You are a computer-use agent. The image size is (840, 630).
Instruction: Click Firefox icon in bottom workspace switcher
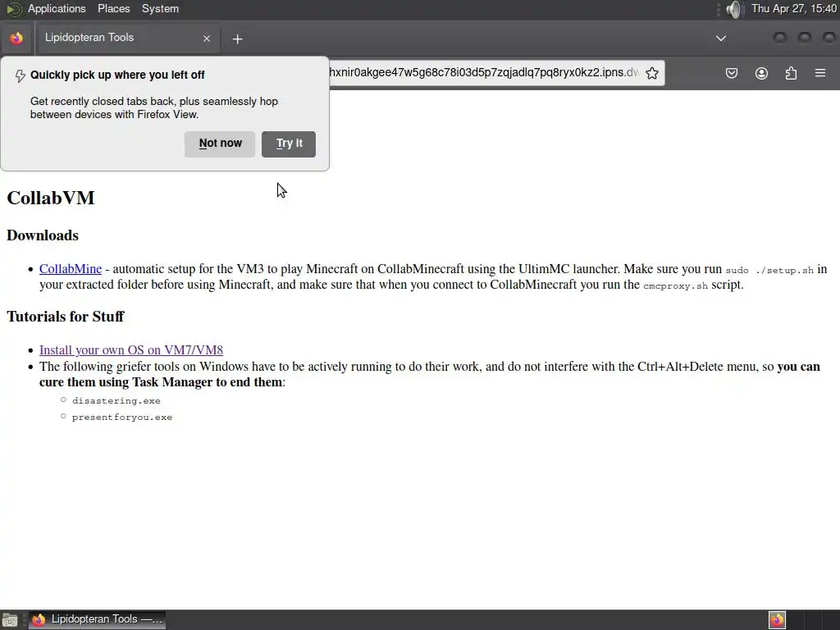pyautogui.click(x=777, y=620)
